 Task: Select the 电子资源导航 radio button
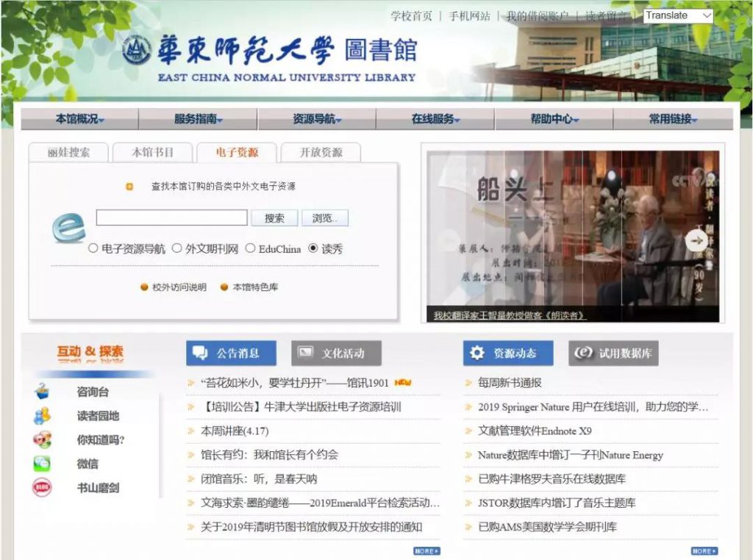click(x=93, y=248)
